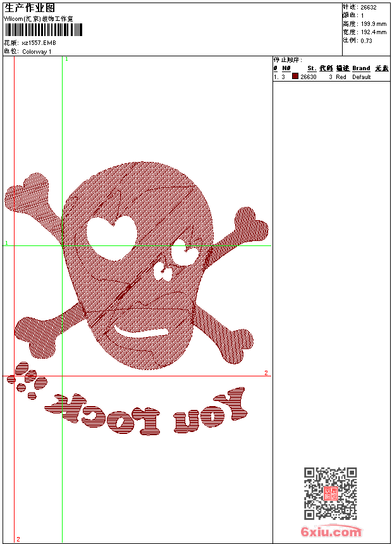Click the St. column header
The height and width of the screenshot is (544, 392).
point(311,68)
